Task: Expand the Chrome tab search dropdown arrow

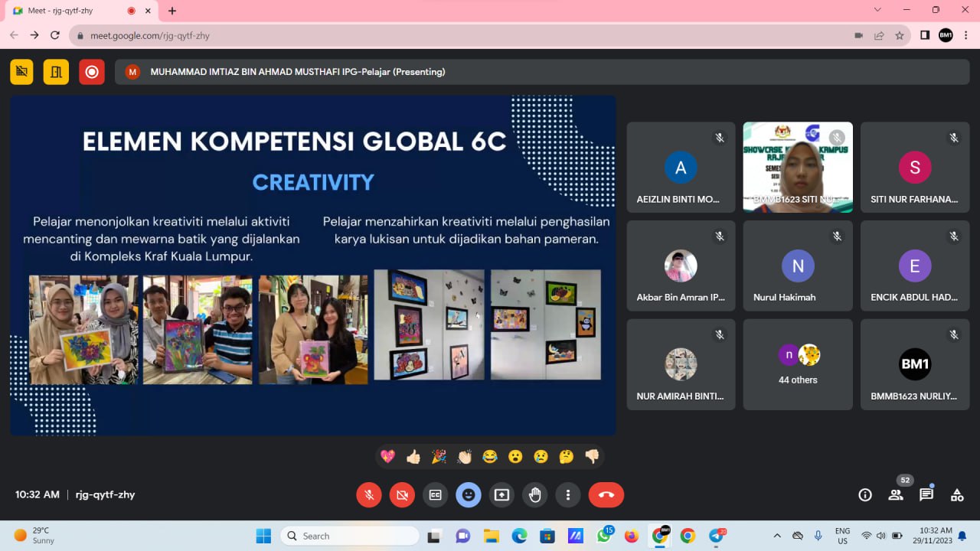Action: pos(877,10)
